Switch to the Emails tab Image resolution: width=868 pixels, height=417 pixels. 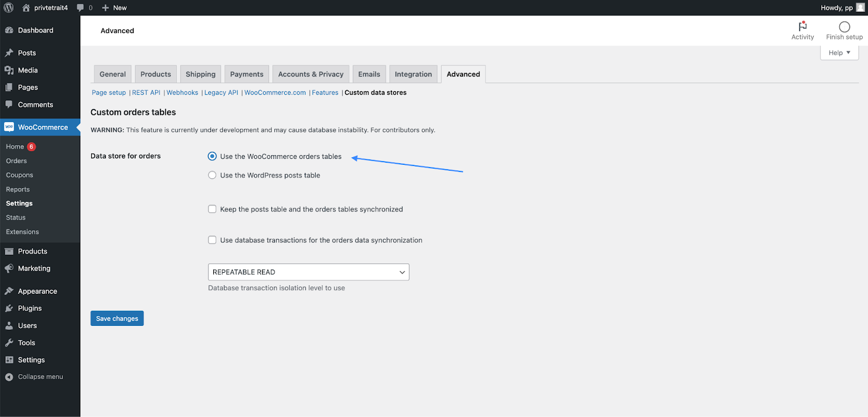[x=369, y=74]
